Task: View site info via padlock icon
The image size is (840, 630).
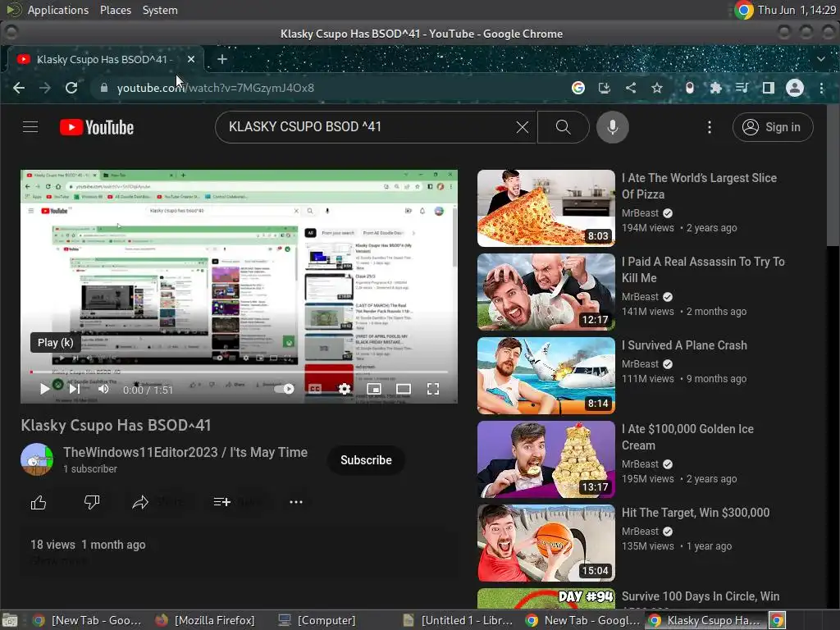Action: click(x=104, y=88)
